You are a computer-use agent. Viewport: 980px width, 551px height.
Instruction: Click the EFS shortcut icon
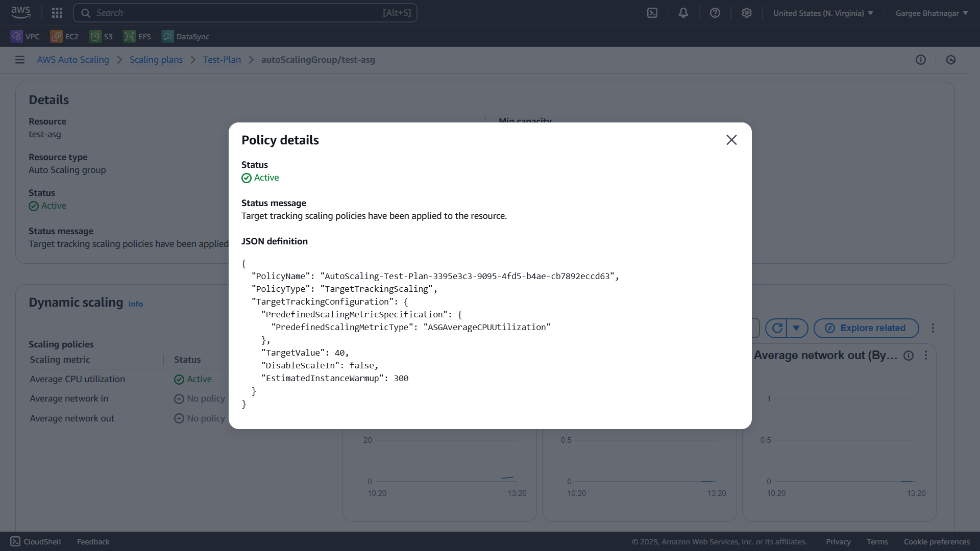pos(130,36)
